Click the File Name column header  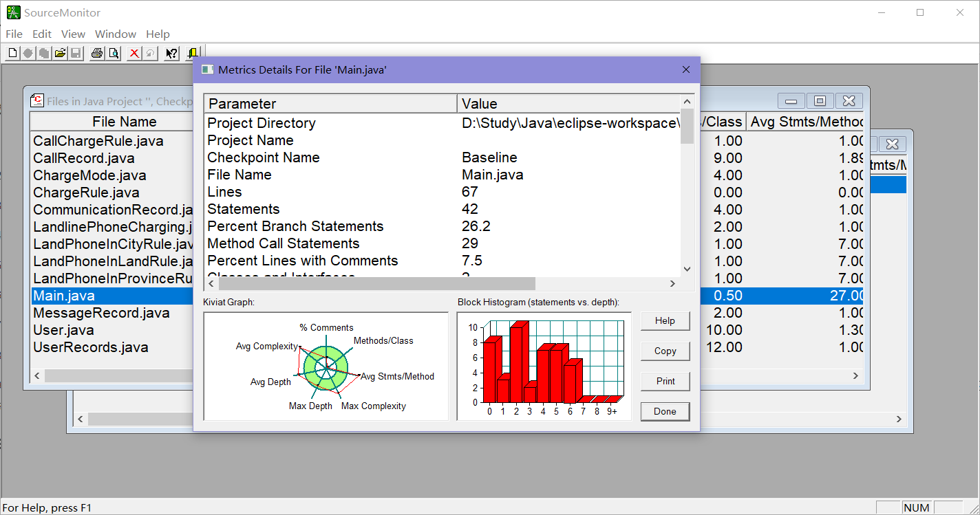click(x=111, y=122)
